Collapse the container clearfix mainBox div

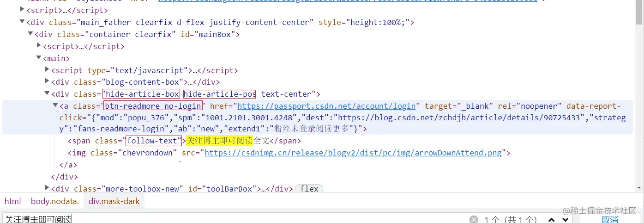coord(30,34)
